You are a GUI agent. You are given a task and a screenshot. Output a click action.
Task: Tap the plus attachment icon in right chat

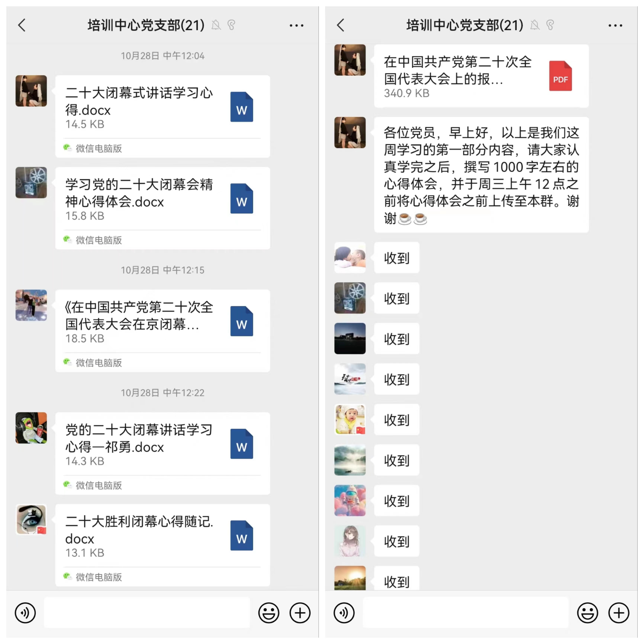point(619,613)
